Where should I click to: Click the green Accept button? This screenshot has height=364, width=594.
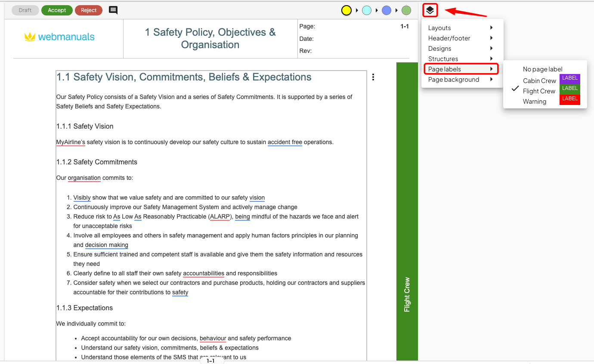[x=57, y=10]
